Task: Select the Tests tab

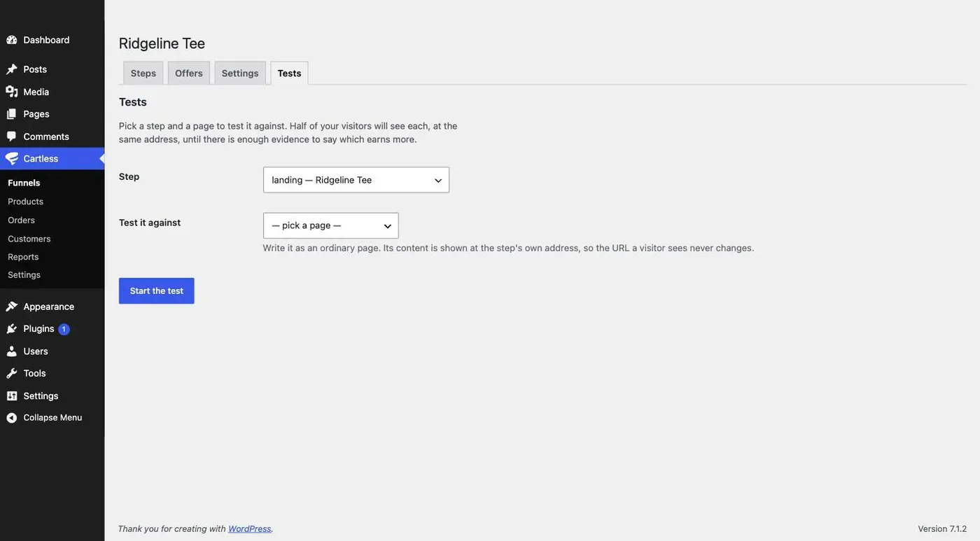Action: click(289, 73)
